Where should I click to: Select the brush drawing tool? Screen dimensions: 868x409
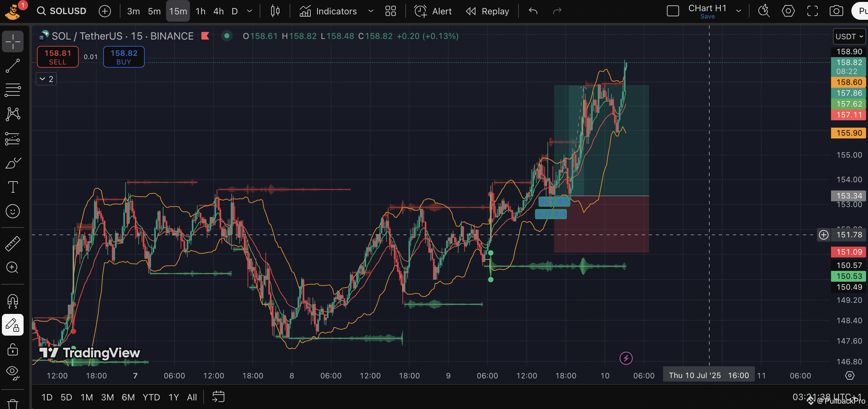(13, 163)
